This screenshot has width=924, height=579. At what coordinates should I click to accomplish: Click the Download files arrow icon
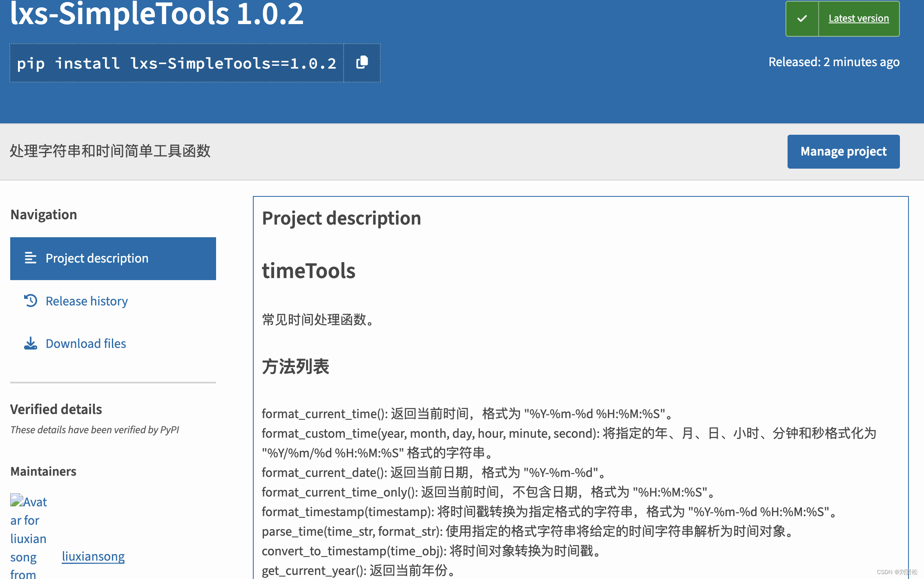pos(31,343)
